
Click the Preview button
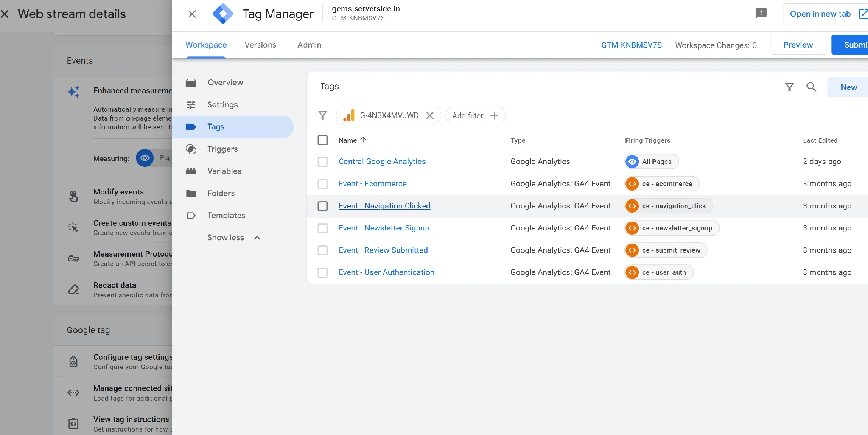[x=798, y=45]
